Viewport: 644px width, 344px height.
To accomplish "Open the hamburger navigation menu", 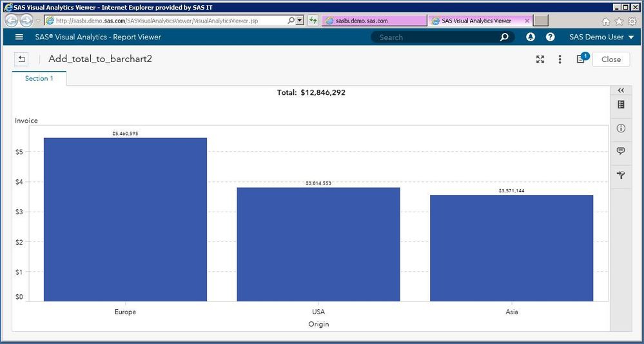I will pyautogui.click(x=19, y=37).
